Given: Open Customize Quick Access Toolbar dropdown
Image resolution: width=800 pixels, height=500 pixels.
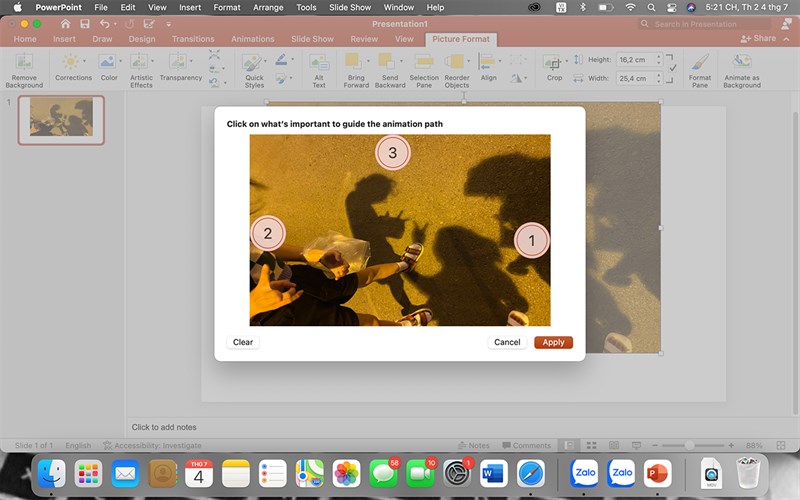Looking at the screenshot, I should [168, 24].
